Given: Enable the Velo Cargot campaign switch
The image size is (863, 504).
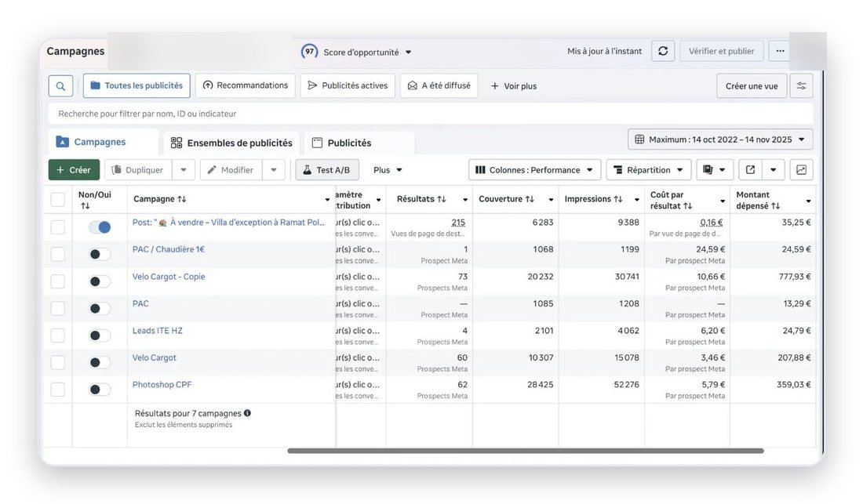Looking at the screenshot, I should 100,362.
